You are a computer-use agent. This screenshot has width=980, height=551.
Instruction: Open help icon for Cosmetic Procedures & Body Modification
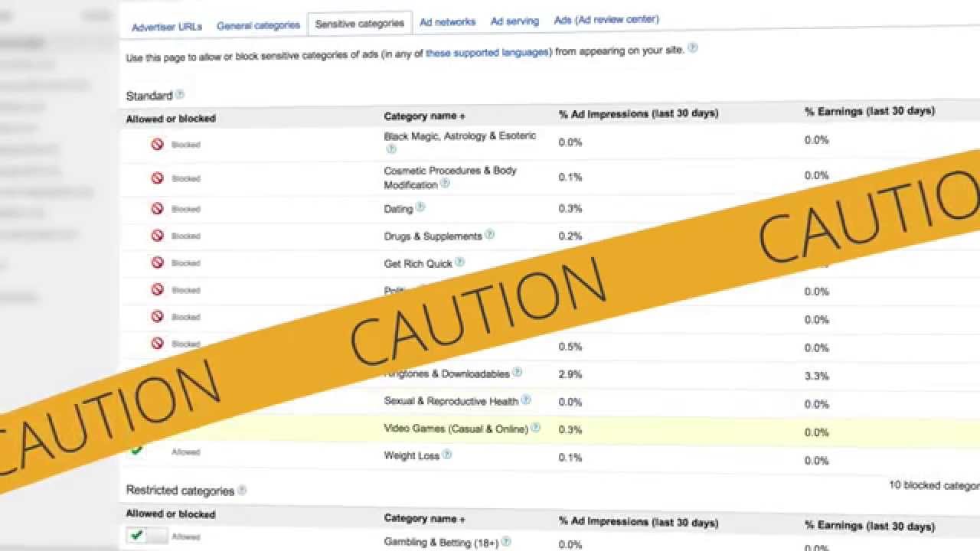coord(445,184)
